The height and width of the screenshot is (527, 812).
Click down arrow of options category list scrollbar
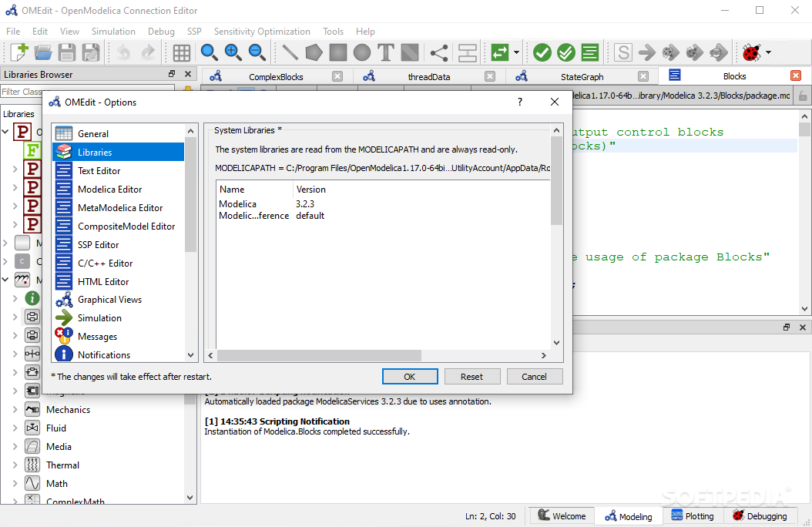point(190,355)
